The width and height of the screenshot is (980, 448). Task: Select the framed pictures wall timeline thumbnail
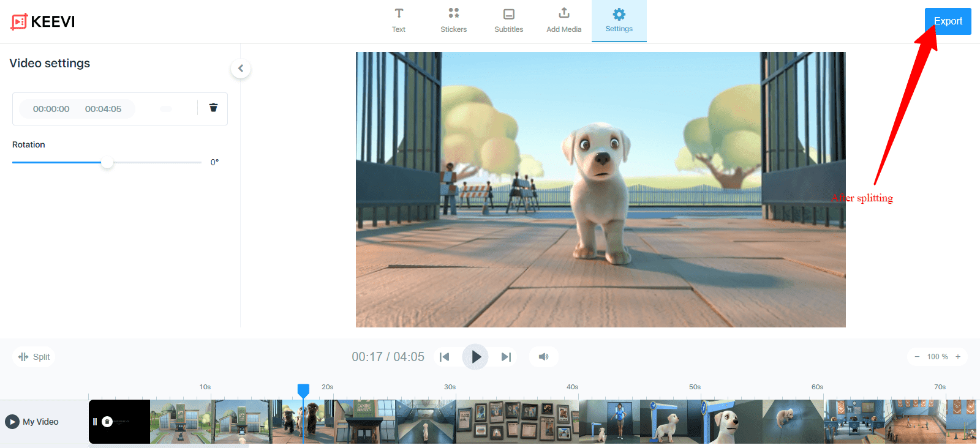coord(518,422)
